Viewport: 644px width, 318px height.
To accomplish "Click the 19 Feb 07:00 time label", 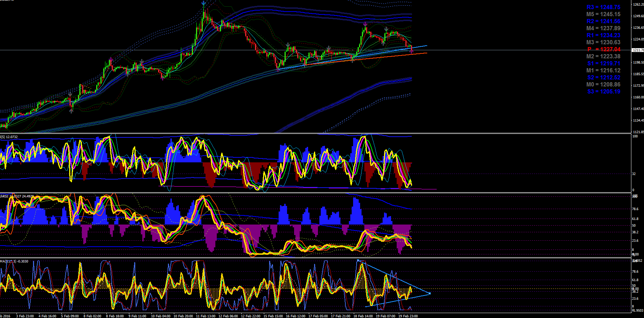I will (x=385, y=316).
